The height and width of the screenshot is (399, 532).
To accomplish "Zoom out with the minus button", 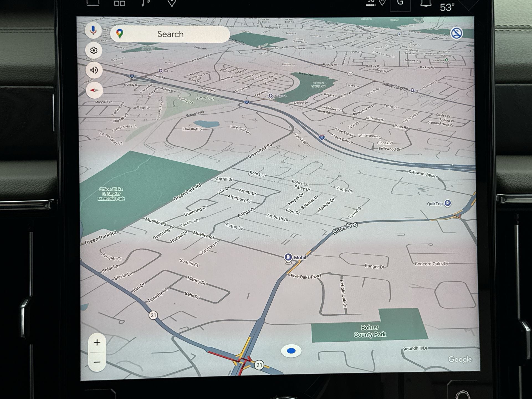I will pos(97,362).
